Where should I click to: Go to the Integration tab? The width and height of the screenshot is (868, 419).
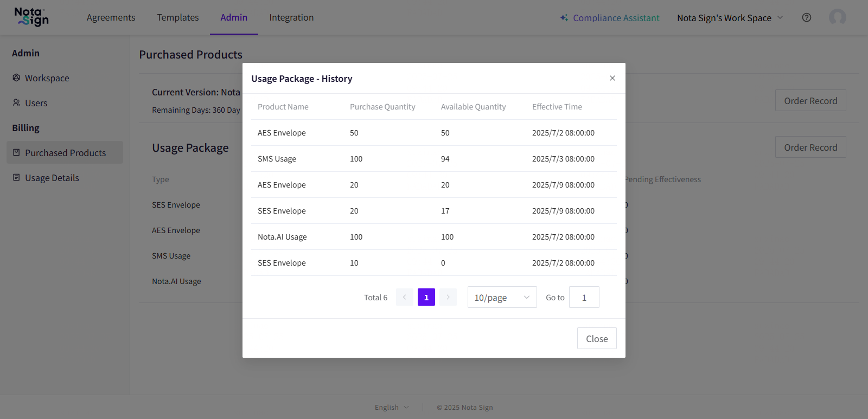point(291,17)
